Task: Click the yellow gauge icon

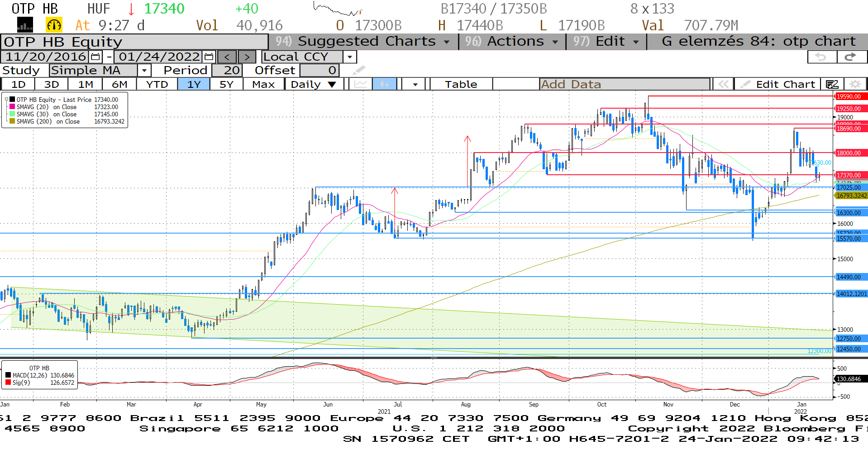Action: [54, 25]
